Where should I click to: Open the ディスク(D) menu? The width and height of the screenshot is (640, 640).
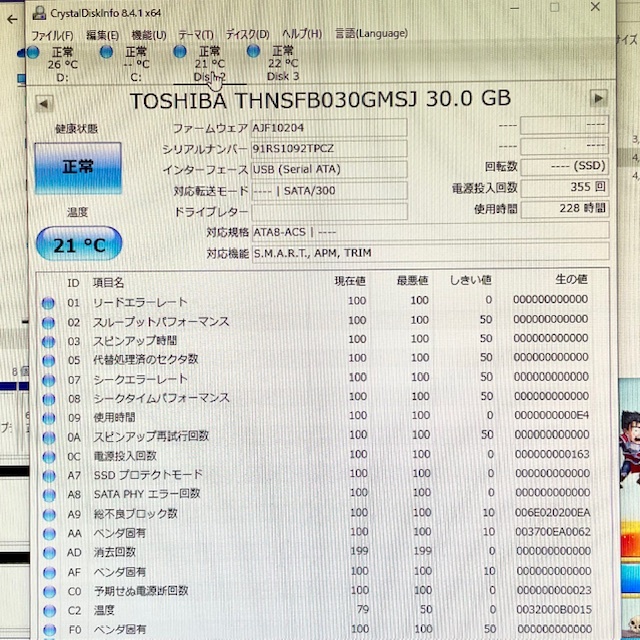[x=247, y=34]
